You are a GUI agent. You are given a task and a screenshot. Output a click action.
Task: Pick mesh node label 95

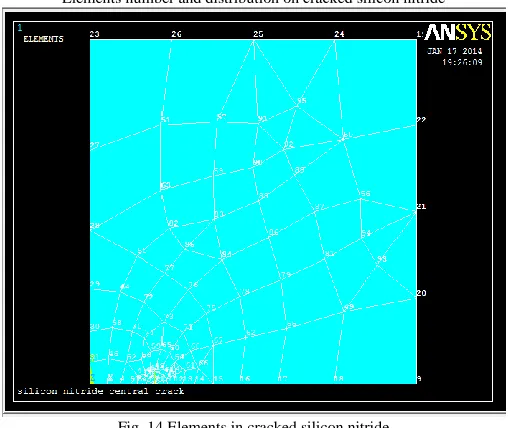tap(302, 101)
